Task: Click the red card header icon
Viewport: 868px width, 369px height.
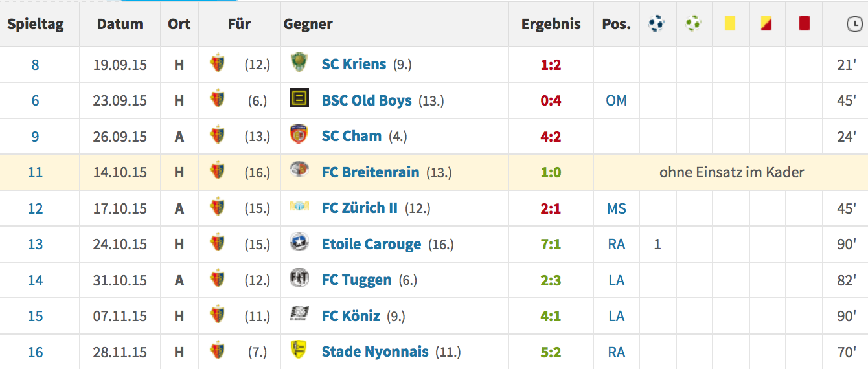Action: (x=805, y=24)
